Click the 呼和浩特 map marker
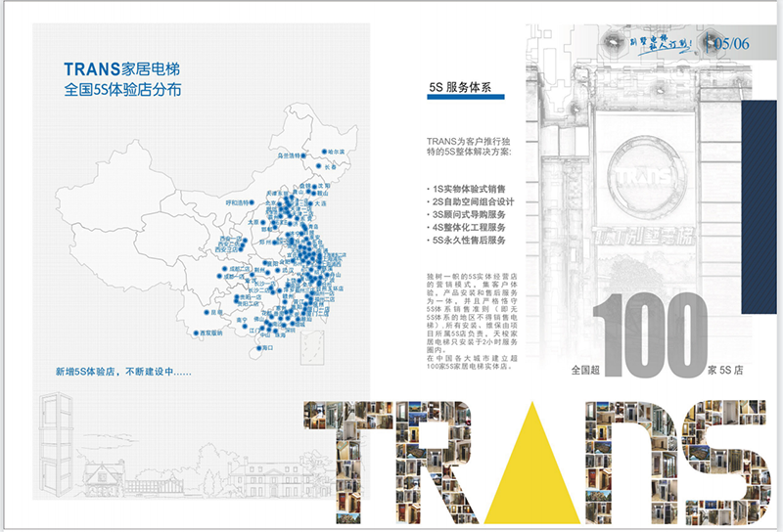This screenshot has width=783, height=532. tap(252, 202)
